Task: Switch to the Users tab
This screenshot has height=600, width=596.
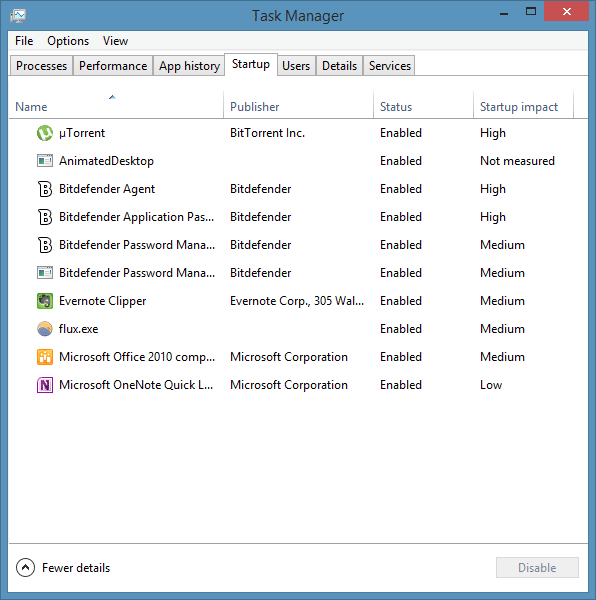Action: click(x=296, y=66)
